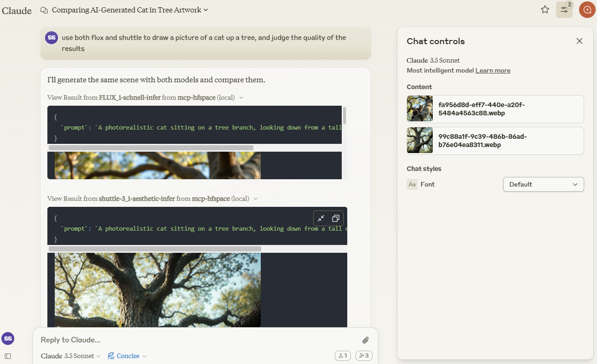Attach a file with the paperclip icon
The width and height of the screenshot is (597, 364).
tap(366, 340)
